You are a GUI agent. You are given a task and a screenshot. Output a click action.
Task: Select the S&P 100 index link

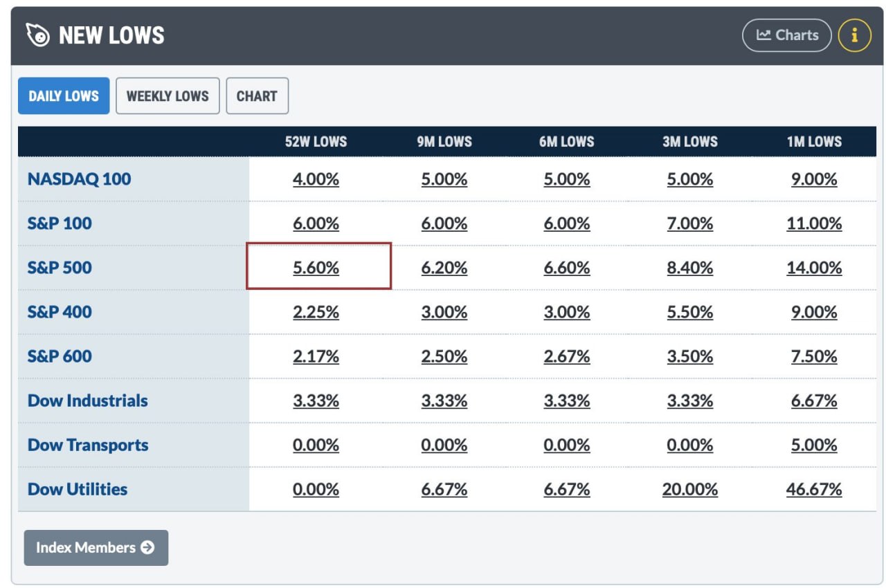pyautogui.click(x=60, y=223)
